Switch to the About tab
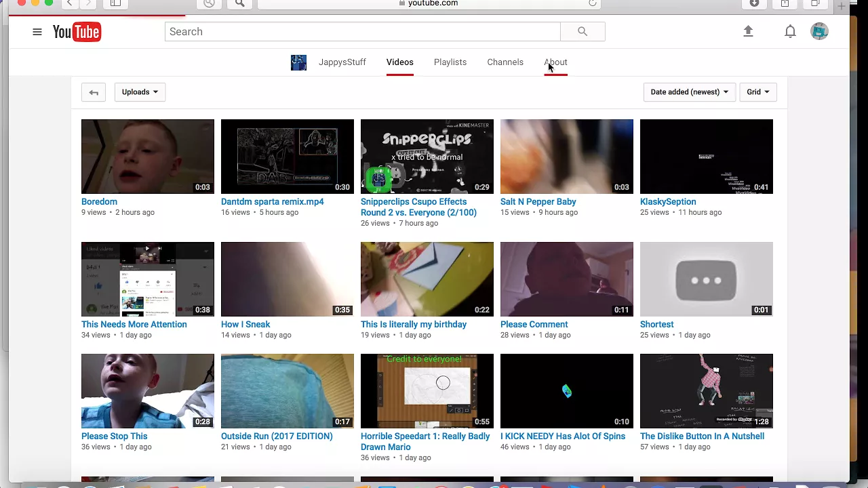Viewport: 868px width, 488px height. [x=555, y=62]
